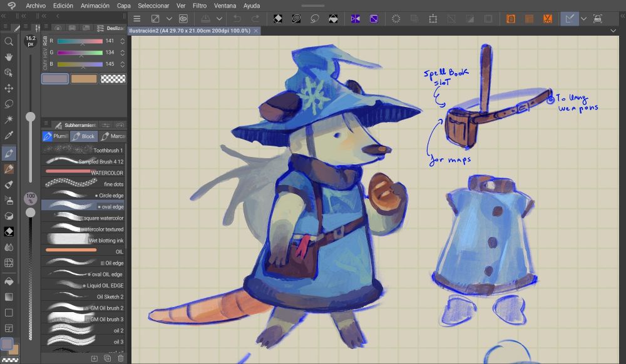Image resolution: width=626 pixels, height=364 pixels.
Task: Expand the canvas tab list chevron
Action: [613, 31]
